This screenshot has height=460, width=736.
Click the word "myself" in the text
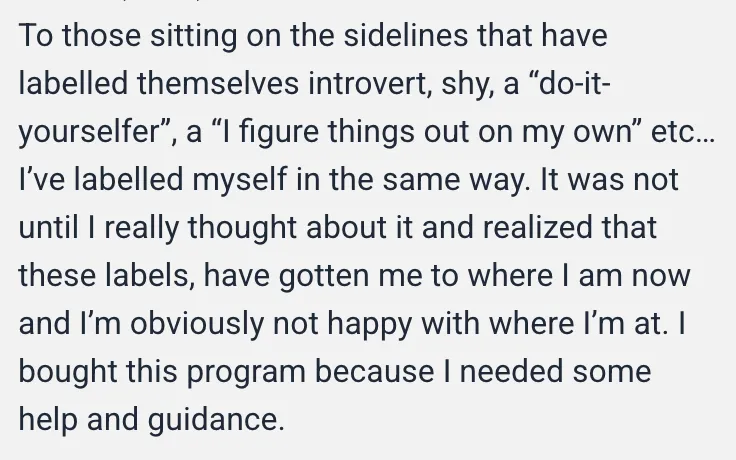coord(239,181)
